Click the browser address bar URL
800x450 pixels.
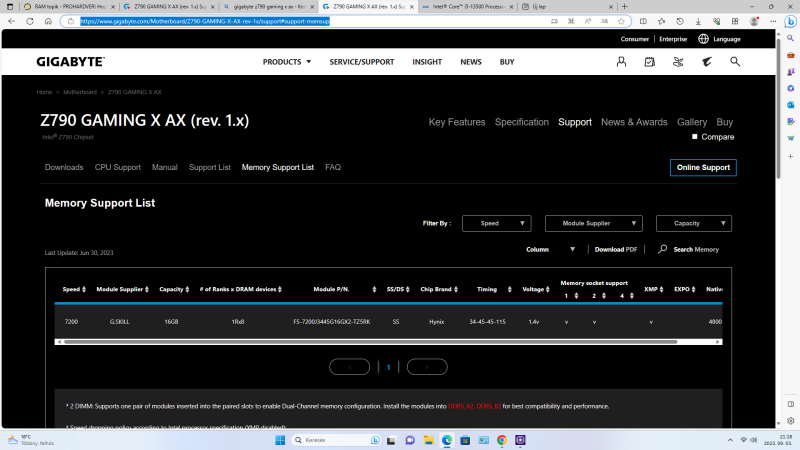(205, 21)
